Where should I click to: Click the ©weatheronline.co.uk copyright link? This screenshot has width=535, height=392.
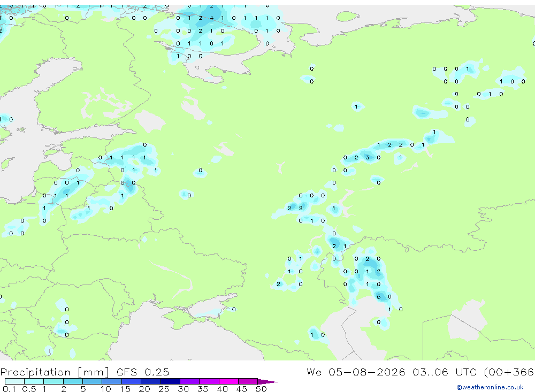click(490, 387)
